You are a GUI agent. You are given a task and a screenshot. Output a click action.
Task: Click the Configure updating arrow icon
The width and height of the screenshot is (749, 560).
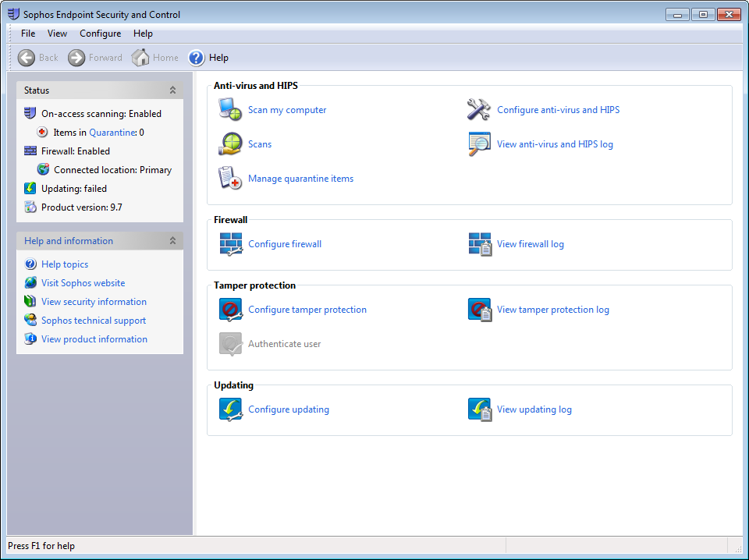(230, 409)
